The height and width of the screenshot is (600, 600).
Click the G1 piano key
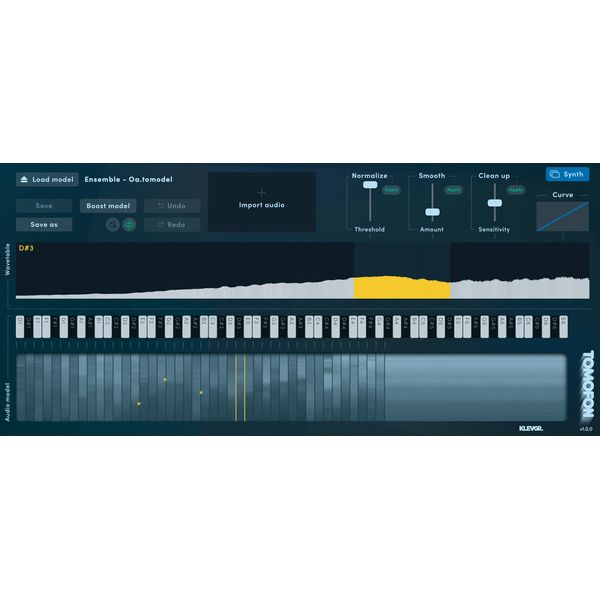click(64, 327)
